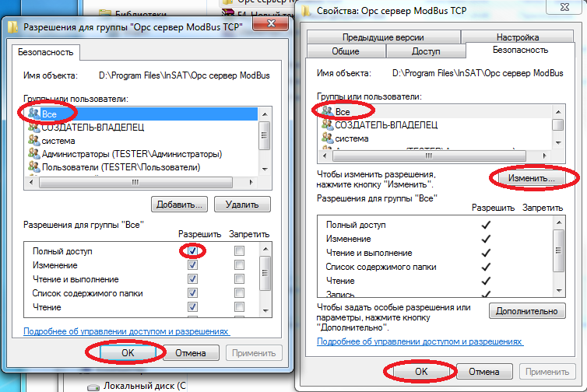
Task: Open access help link in Properties window
Action: 420,341
